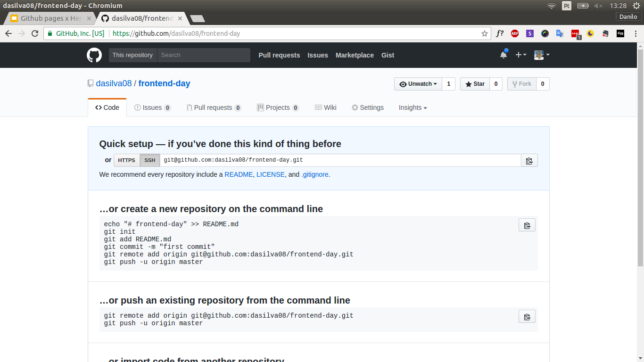644x362 pixels.
Task: Bookmark this page with the star icon
Action: pos(484,33)
